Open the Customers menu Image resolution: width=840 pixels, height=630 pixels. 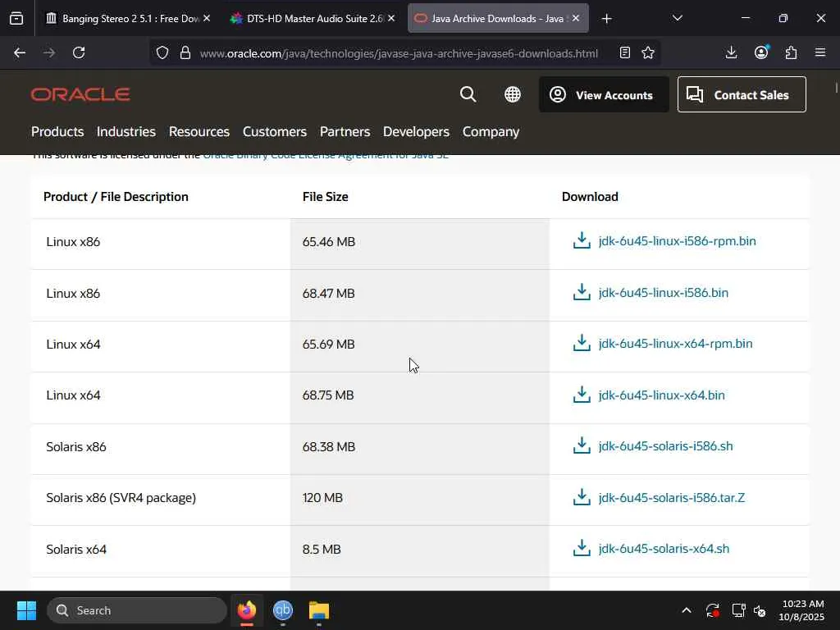point(274,132)
